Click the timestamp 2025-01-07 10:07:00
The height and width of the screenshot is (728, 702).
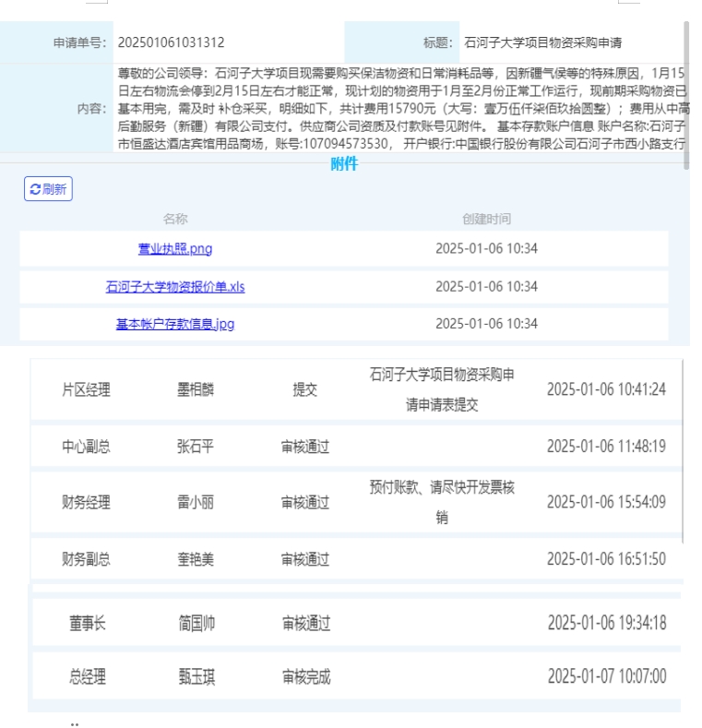pyautogui.click(x=606, y=677)
